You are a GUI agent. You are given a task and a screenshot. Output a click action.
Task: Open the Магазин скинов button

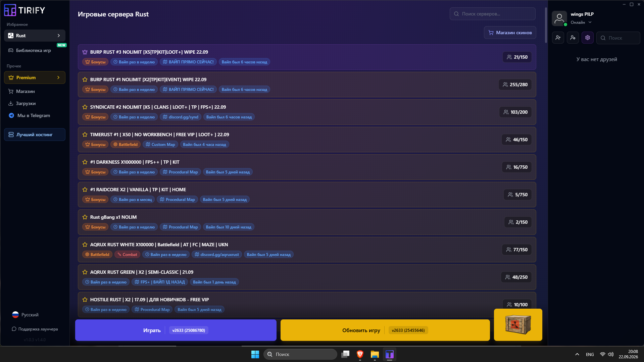point(510,33)
